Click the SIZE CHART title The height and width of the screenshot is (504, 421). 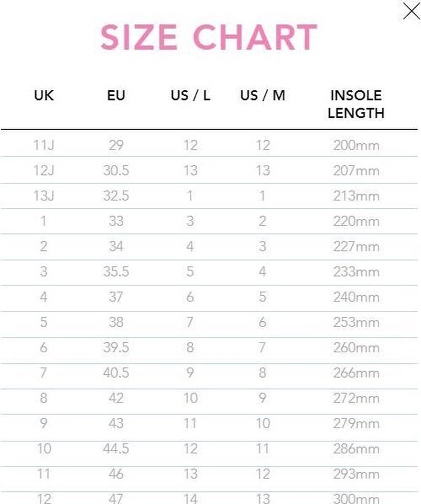[209, 38]
